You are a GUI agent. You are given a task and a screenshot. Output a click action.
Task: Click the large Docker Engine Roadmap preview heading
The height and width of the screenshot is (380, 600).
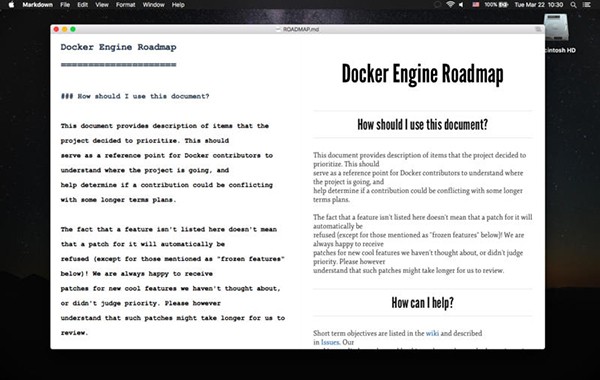click(422, 74)
